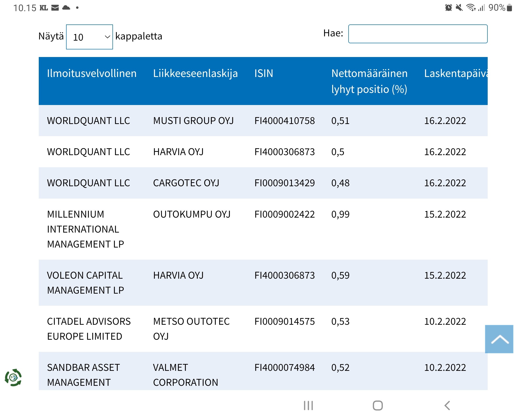Tap the mail notification icon

(55, 8)
